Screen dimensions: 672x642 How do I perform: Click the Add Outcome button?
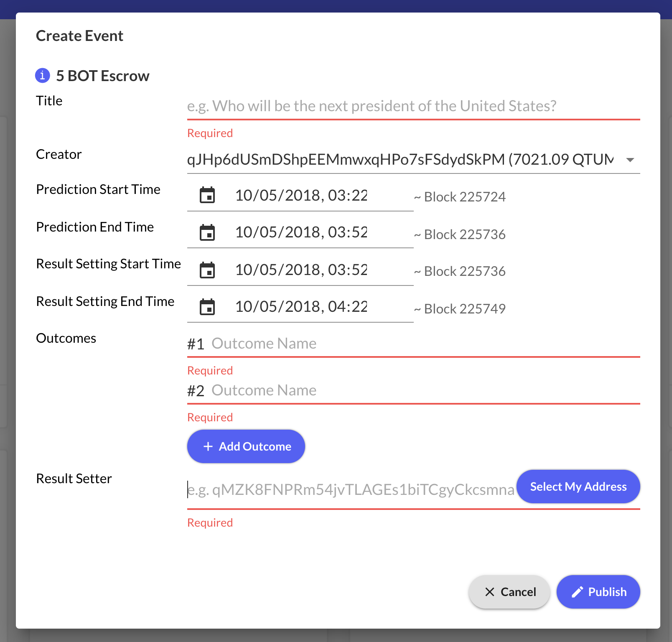[x=246, y=446]
